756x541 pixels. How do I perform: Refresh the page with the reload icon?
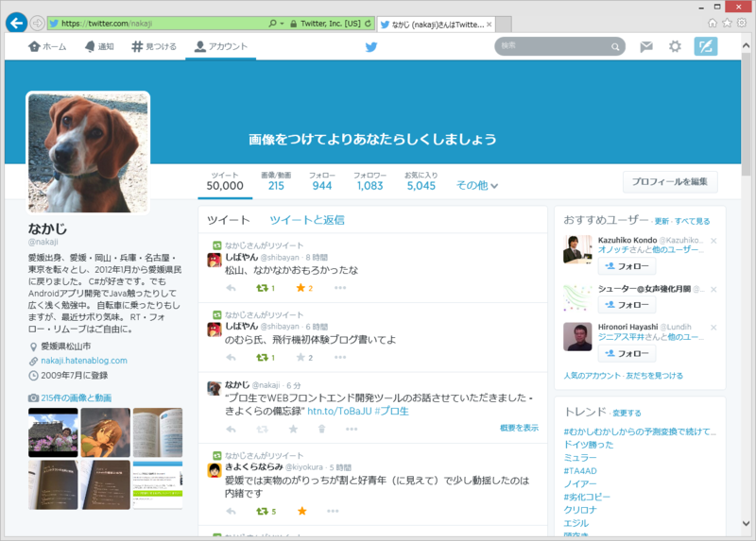369,23
